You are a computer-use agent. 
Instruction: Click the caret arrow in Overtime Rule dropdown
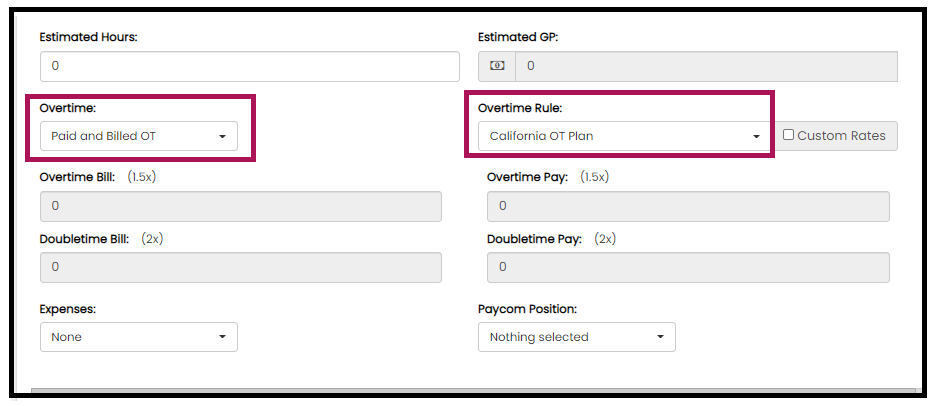(756, 137)
